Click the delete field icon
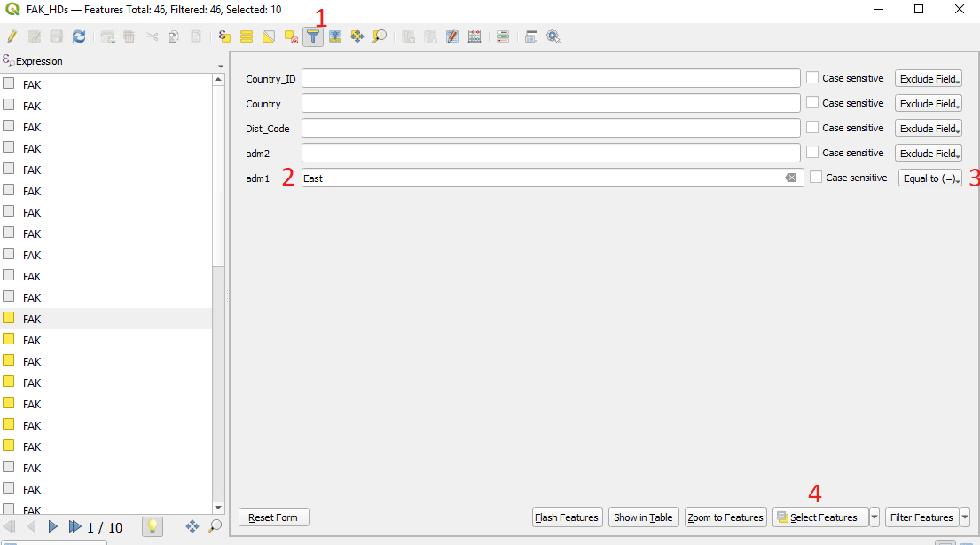The height and width of the screenshot is (545, 980). point(430,36)
